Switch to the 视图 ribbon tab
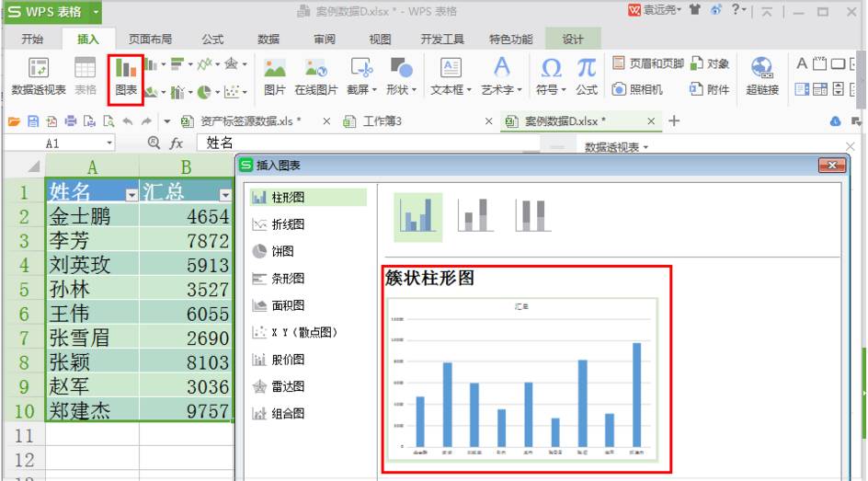This screenshot has height=481, width=868. pos(381,40)
